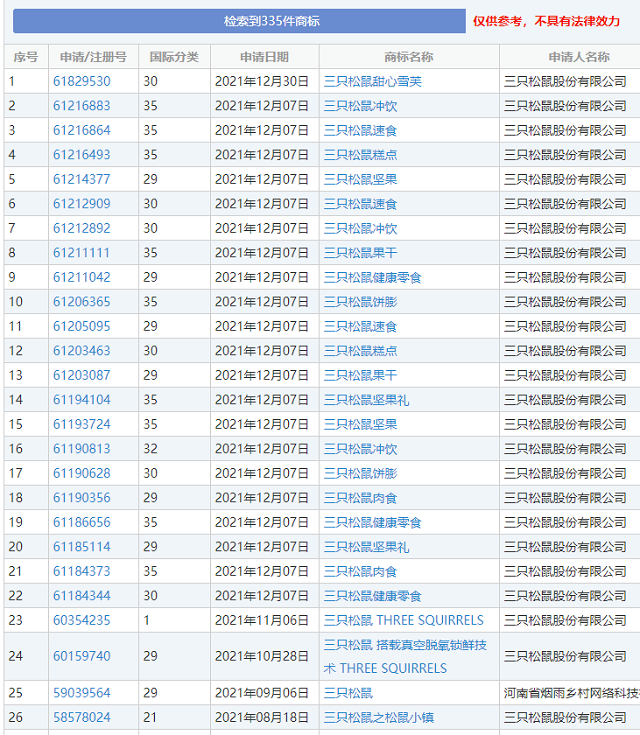Image resolution: width=640 pixels, height=735 pixels.
Task: Open registration number 61829530
Action: click(x=82, y=82)
